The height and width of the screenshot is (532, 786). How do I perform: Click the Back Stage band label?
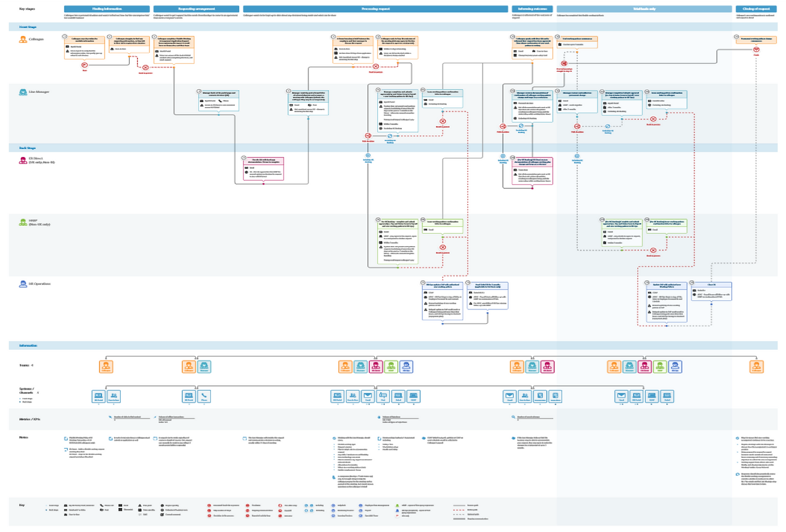tap(27, 148)
